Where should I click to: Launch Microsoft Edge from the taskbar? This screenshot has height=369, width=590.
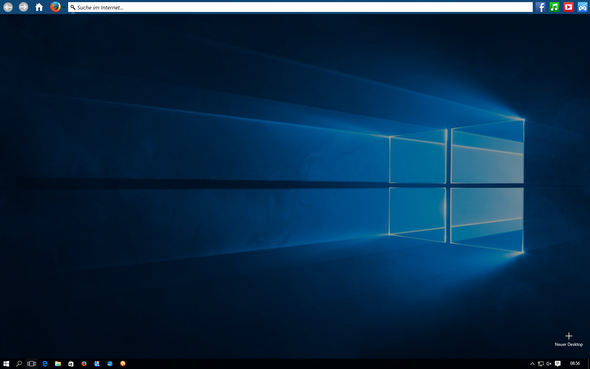45,364
